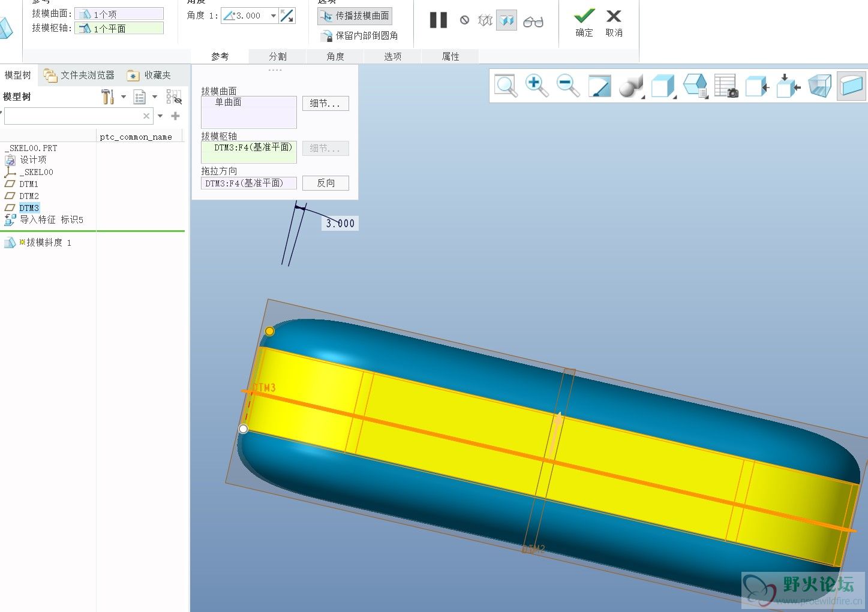868x612 pixels.
Task: Clear the model tree search with X
Action: (146, 116)
